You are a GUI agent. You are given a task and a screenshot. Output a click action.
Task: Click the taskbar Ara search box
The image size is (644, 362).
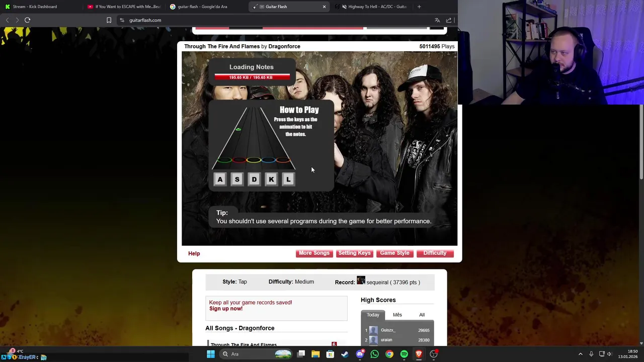257,354
